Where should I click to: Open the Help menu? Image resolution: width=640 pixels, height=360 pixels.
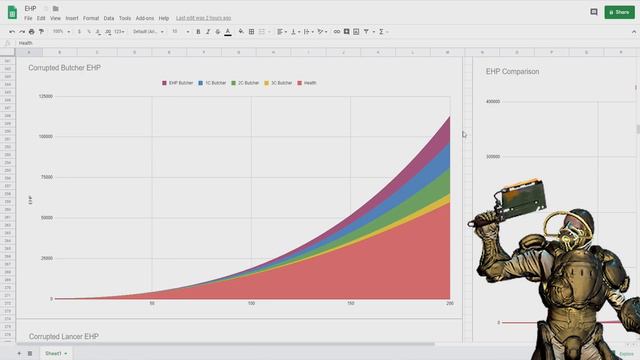[164, 18]
